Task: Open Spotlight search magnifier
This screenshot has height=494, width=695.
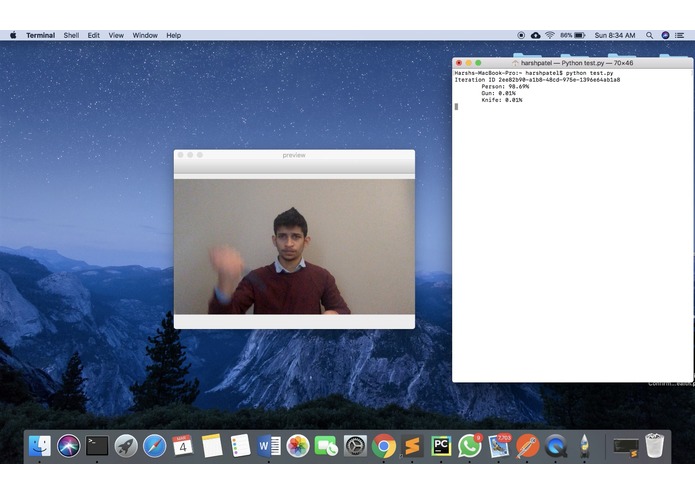Action: 649,35
